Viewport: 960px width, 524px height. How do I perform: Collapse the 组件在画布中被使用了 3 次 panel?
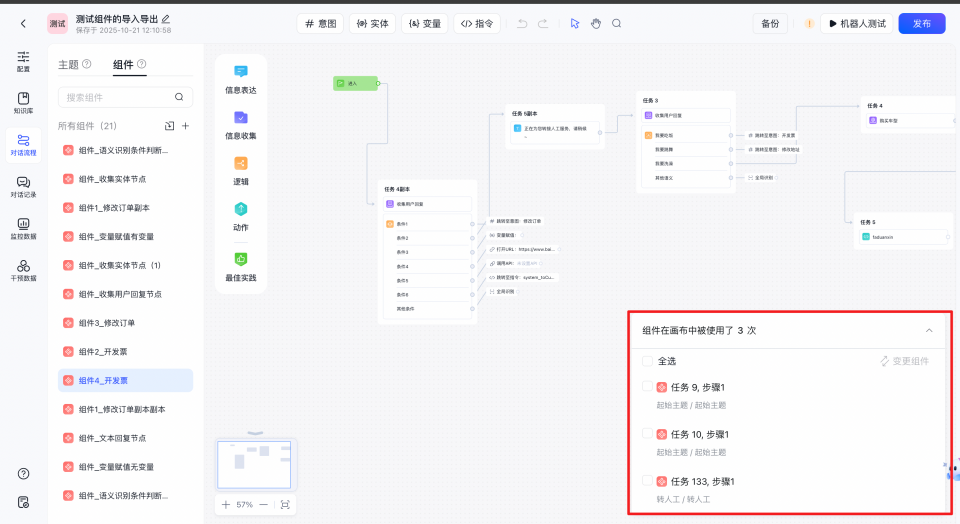[929, 330]
